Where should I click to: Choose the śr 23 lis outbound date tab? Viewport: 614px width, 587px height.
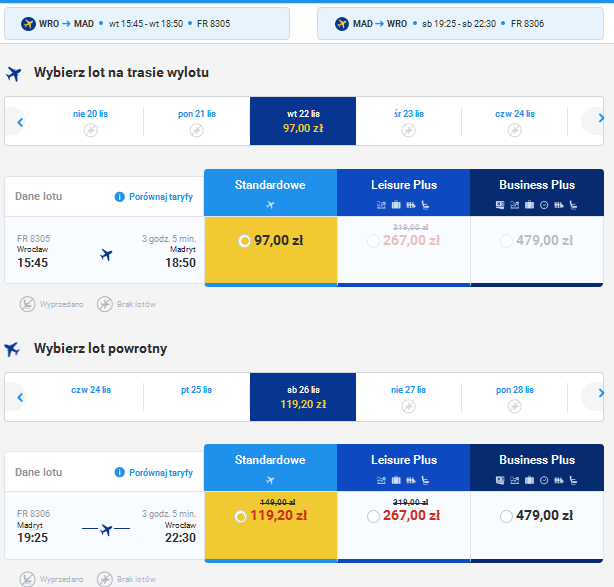tap(409, 121)
